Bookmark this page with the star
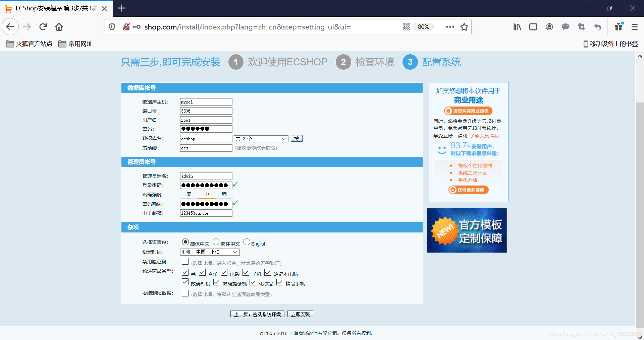The height and width of the screenshot is (340, 644). point(464,27)
